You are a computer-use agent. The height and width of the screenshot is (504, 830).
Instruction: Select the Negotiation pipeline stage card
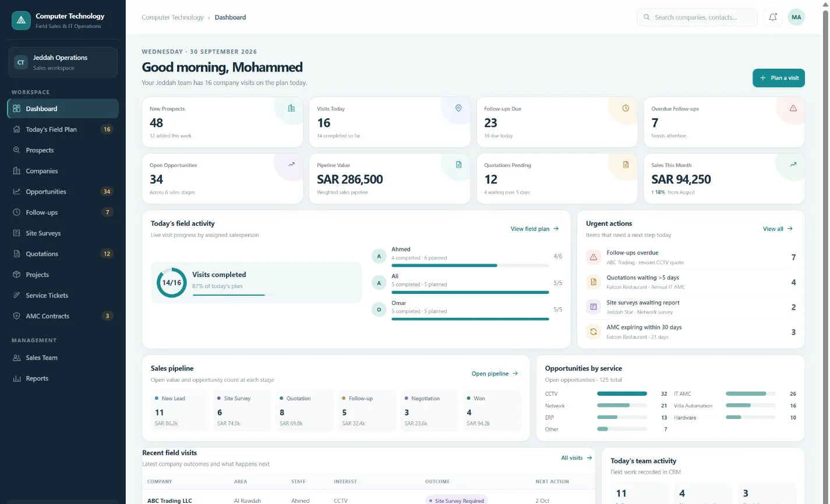pos(429,411)
